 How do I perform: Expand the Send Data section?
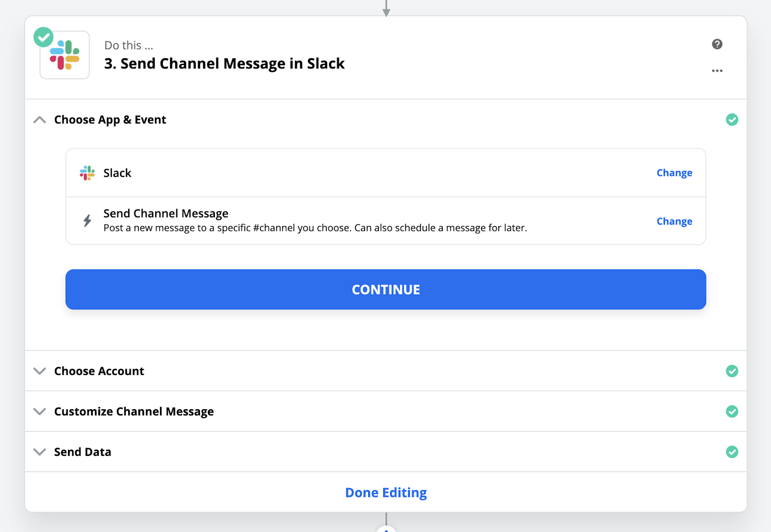pyautogui.click(x=40, y=452)
